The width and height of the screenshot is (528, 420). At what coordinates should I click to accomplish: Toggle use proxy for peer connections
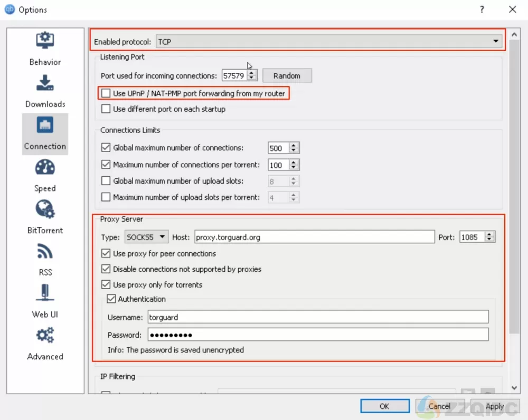pyautogui.click(x=106, y=253)
